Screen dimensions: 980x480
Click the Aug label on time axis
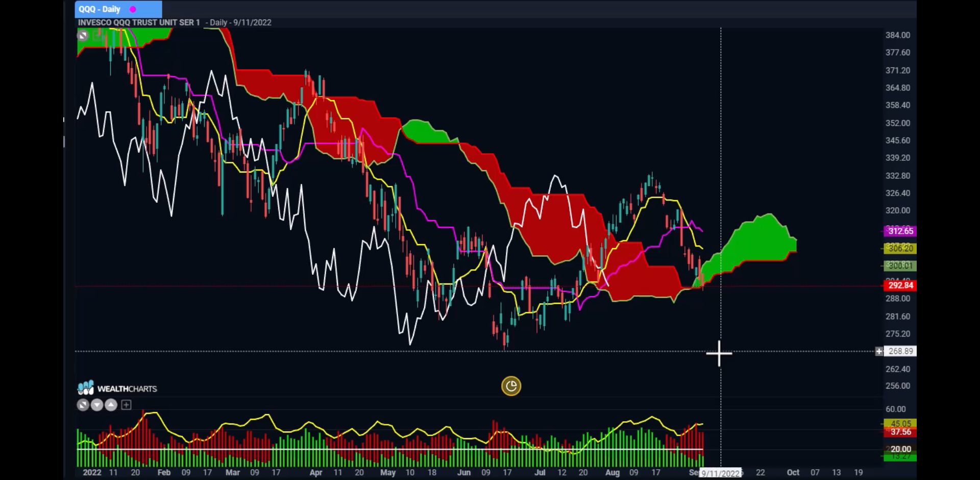pyautogui.click(x=612, y=473)
